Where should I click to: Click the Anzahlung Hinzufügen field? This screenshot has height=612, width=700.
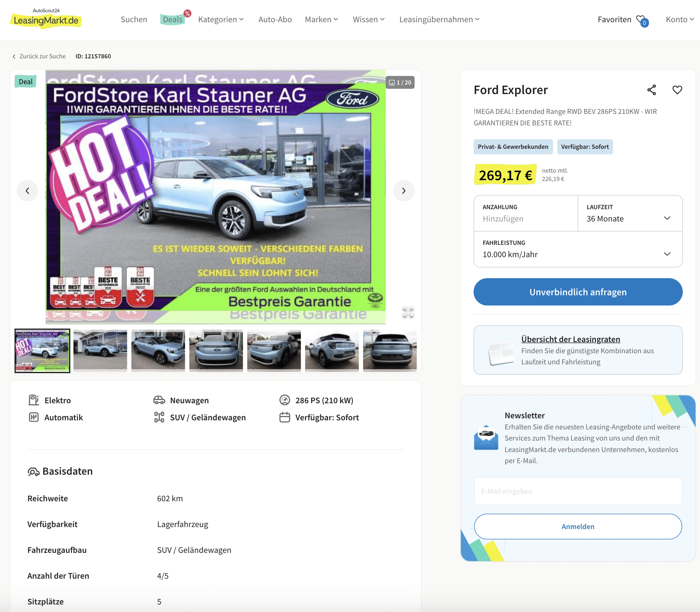(526, 214)
